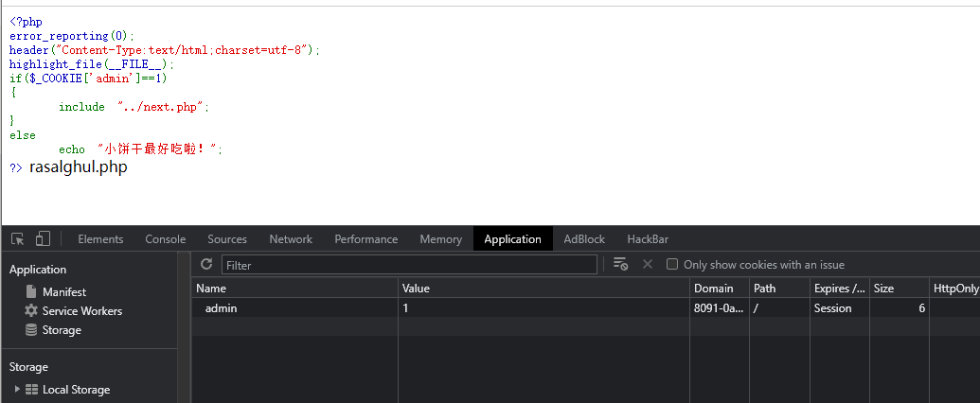Viewport: 980px width, 403px height.
Task: Select Manifest in the Application sidebar
Action: (x=64, y=291)
